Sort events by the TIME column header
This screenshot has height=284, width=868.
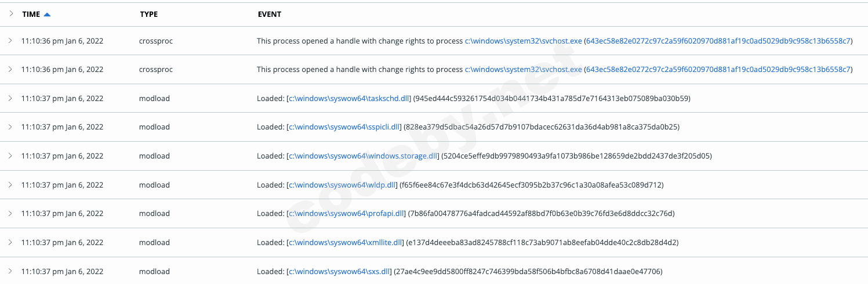(31, 14)
